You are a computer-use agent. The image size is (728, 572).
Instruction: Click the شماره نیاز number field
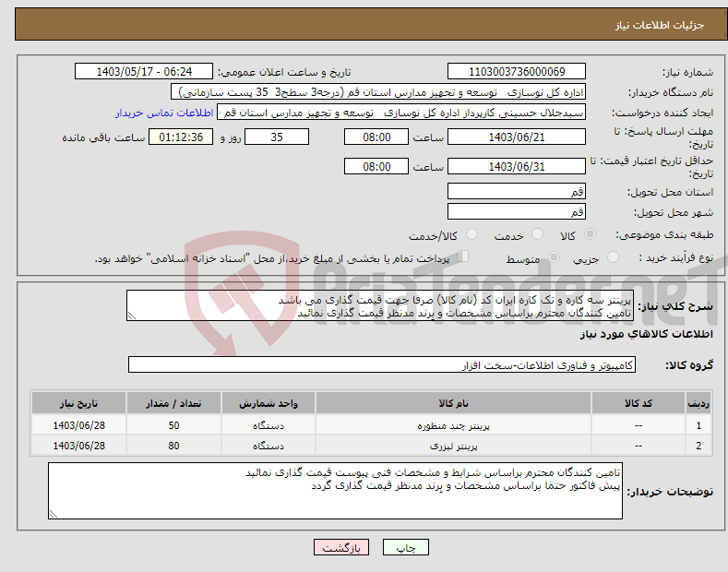click(x=517, y=72)
